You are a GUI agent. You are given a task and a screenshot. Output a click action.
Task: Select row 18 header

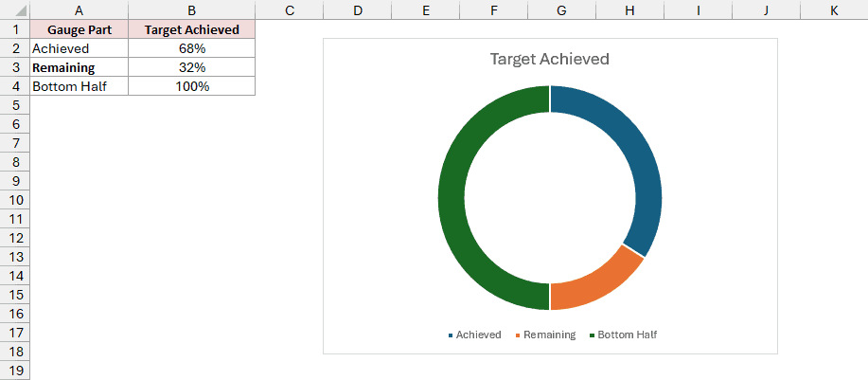point(15,352)
